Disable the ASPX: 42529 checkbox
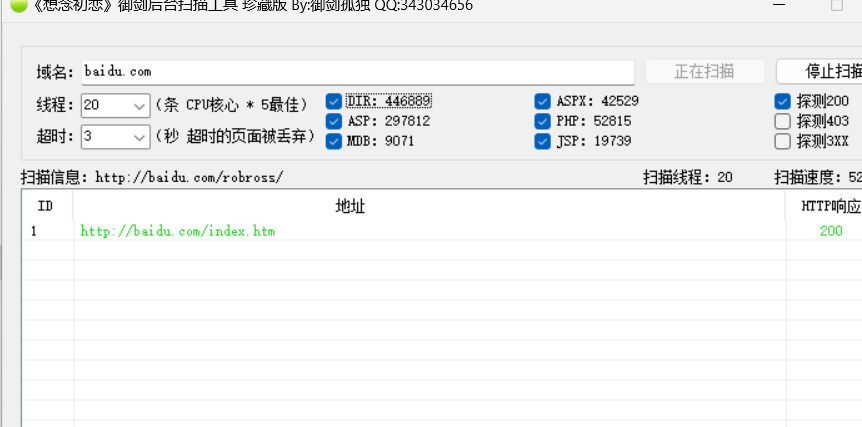 point(542,101)
